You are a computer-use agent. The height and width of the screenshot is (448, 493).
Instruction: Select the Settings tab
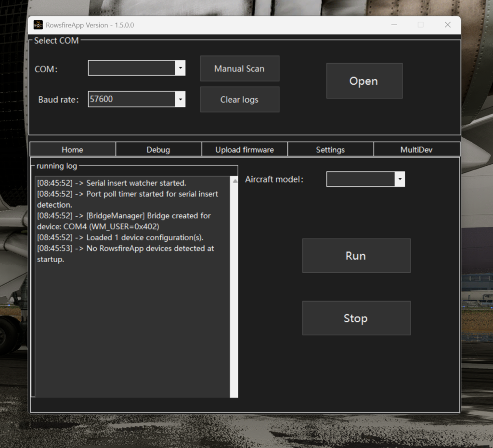330,149
